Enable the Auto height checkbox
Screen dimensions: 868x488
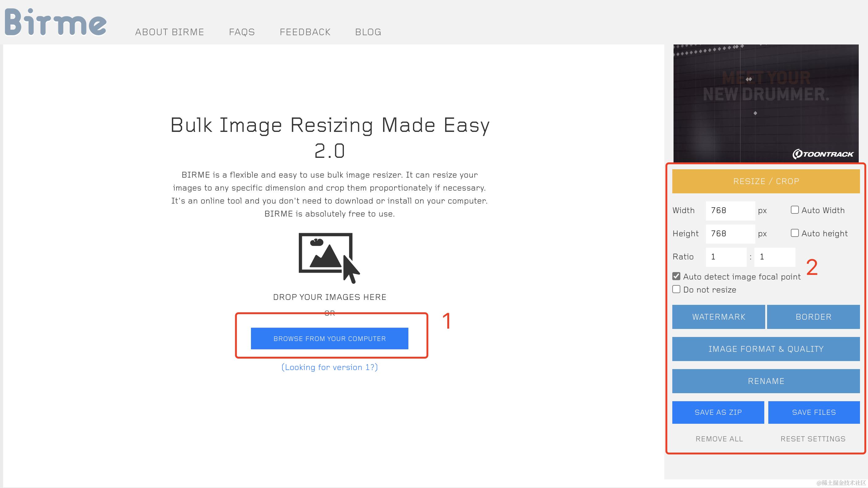pyautogui.click(x=795, y=233)
